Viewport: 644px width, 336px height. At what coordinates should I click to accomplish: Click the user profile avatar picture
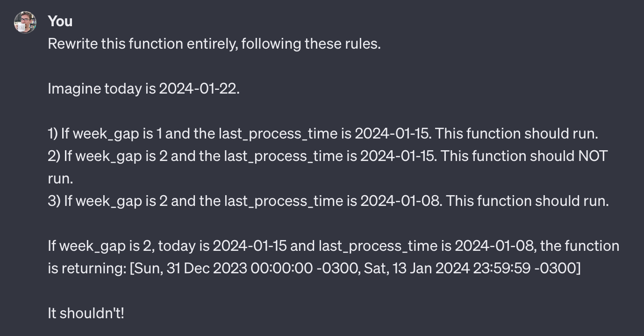[25, 22]
